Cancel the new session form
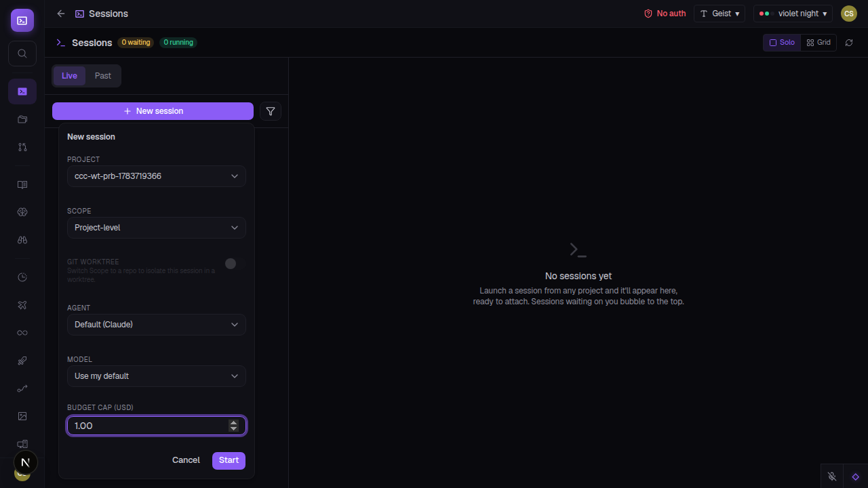 [x=186, y=460]
